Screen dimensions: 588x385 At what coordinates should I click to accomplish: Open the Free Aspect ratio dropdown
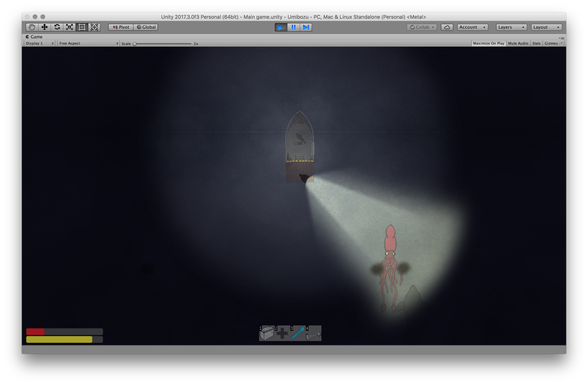[x=88, y=43]
